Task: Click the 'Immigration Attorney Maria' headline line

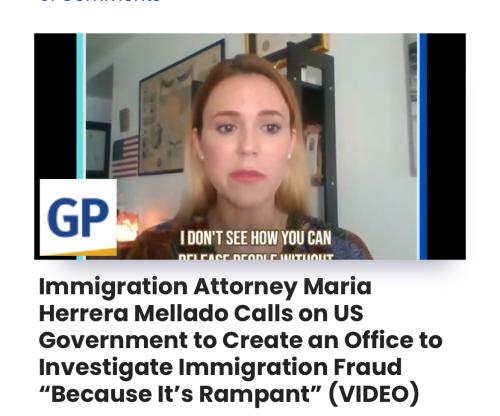Action: click(205, 287)
